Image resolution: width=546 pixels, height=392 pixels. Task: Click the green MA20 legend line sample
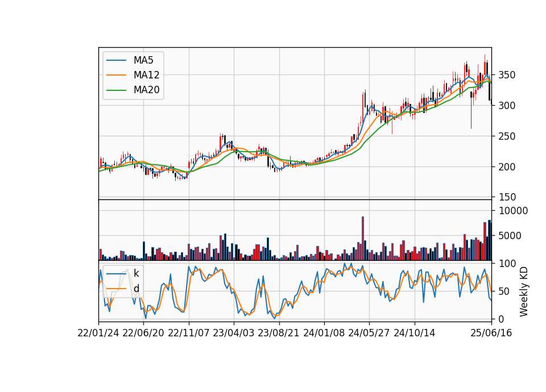point(116,90)
